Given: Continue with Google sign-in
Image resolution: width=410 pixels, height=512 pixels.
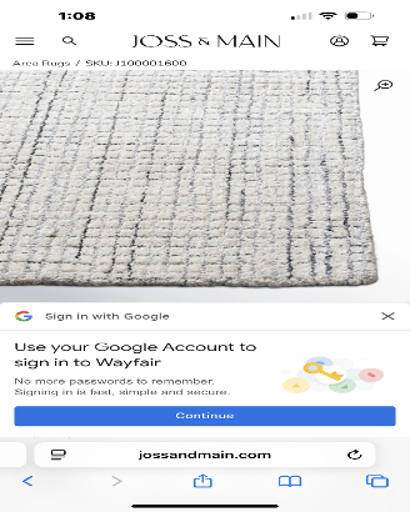Looking at the screenshot, I should 205,416.
